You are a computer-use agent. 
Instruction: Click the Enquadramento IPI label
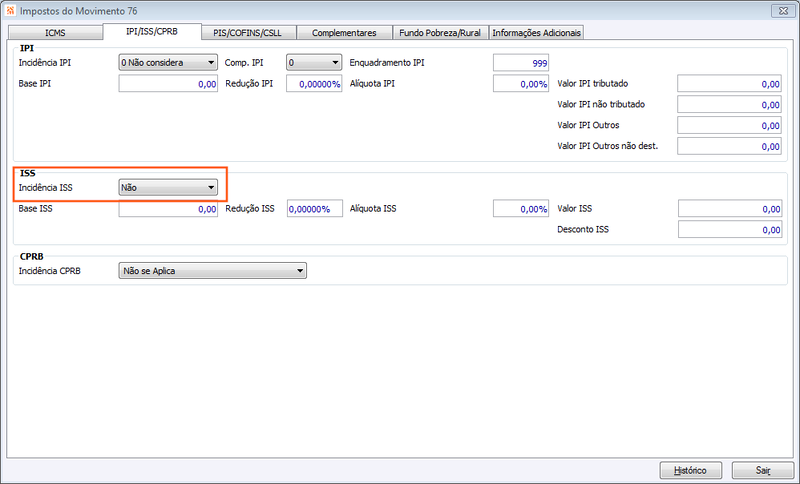click(x=387, y=63)
